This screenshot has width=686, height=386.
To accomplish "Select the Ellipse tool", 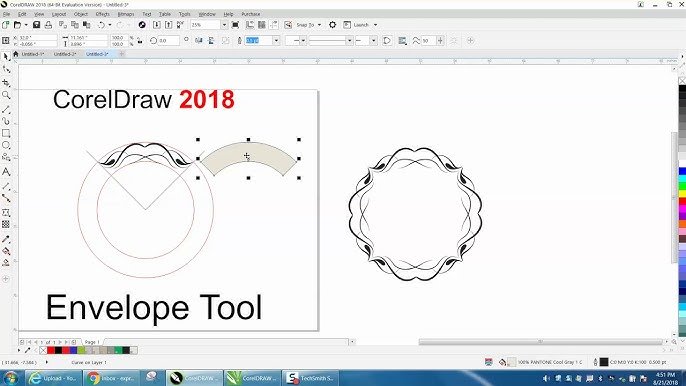I will point(6,145).
